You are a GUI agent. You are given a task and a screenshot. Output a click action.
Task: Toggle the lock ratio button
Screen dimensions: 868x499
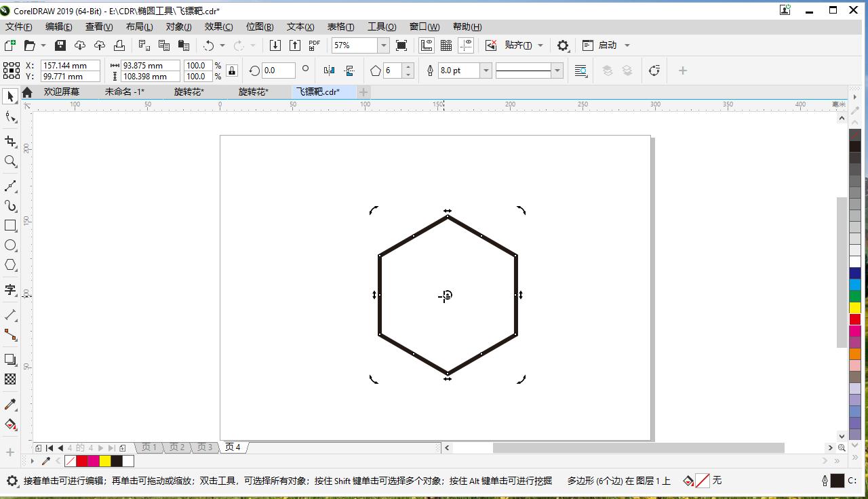tap(231, 70)
